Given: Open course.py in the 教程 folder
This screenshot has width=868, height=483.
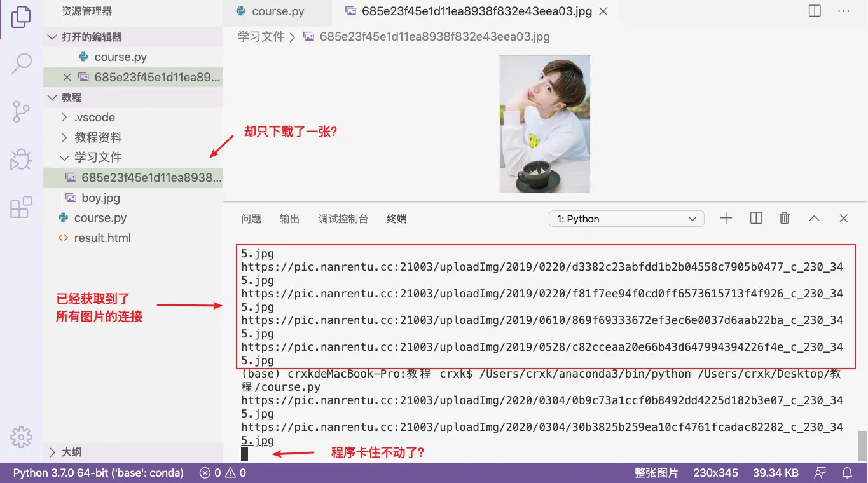Looking at the screenshot, I should (133, 217).
